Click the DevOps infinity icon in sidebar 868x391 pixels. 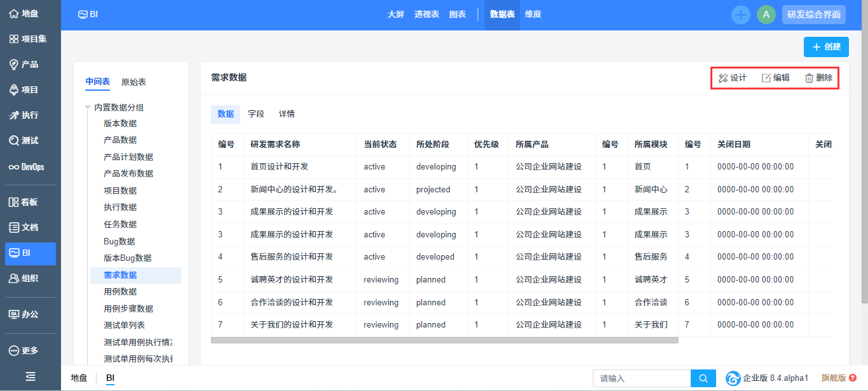pos(13,167)
